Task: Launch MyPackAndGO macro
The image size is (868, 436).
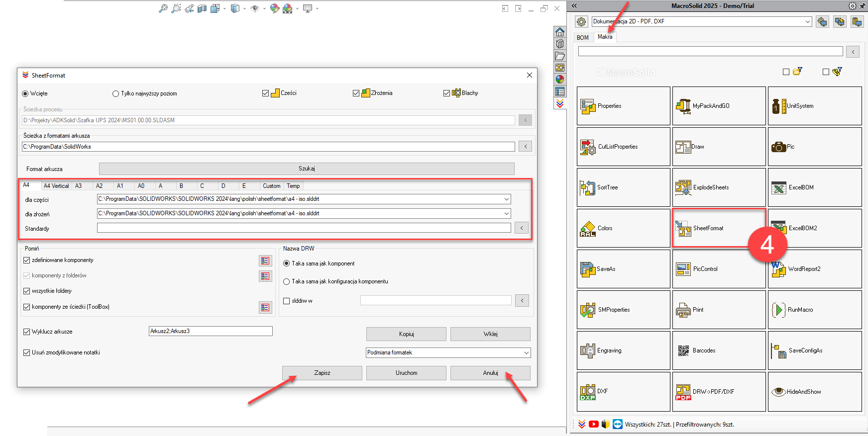Action: coord(719,106)
